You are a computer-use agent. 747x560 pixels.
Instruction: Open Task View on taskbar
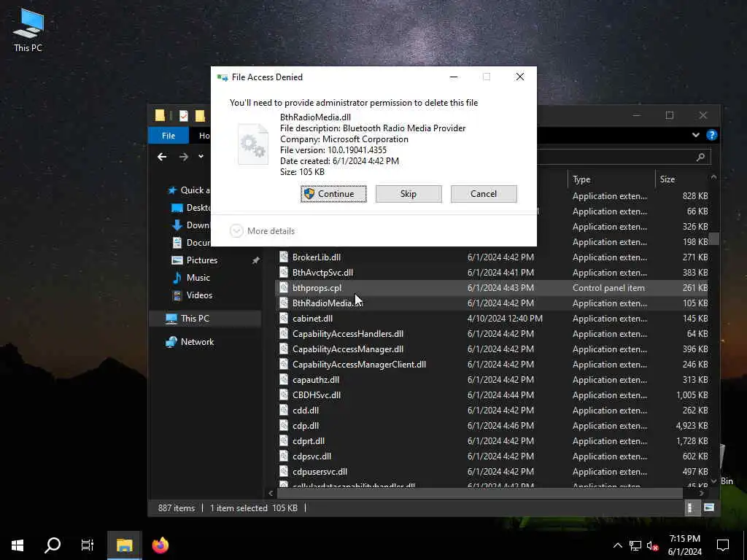coord(88,545)
